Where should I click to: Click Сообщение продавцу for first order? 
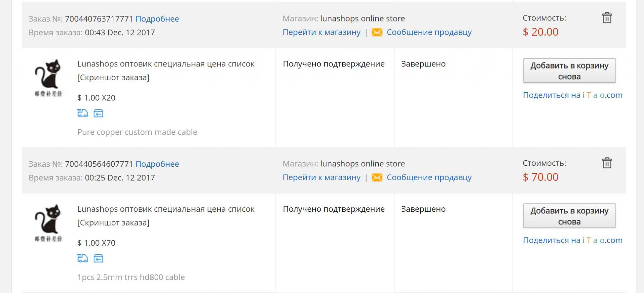coord(429,32)
